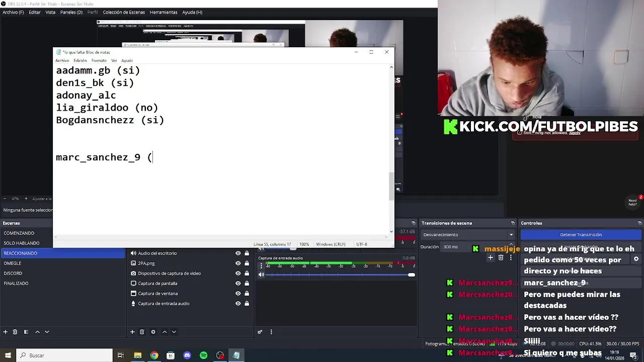Delete the selected scene with the trash icon
Viewport: 644px width, 362px height.
15,332
